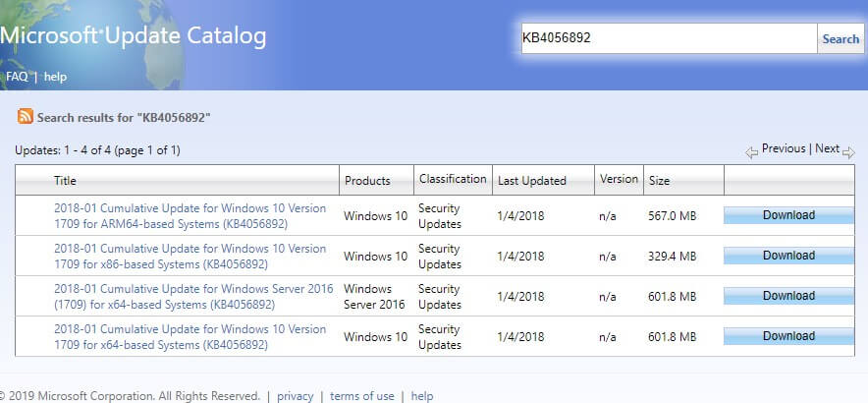Download the Windows Server 2016 update
Viewport: 868px width, 403px height.
(x=788, y=296)
